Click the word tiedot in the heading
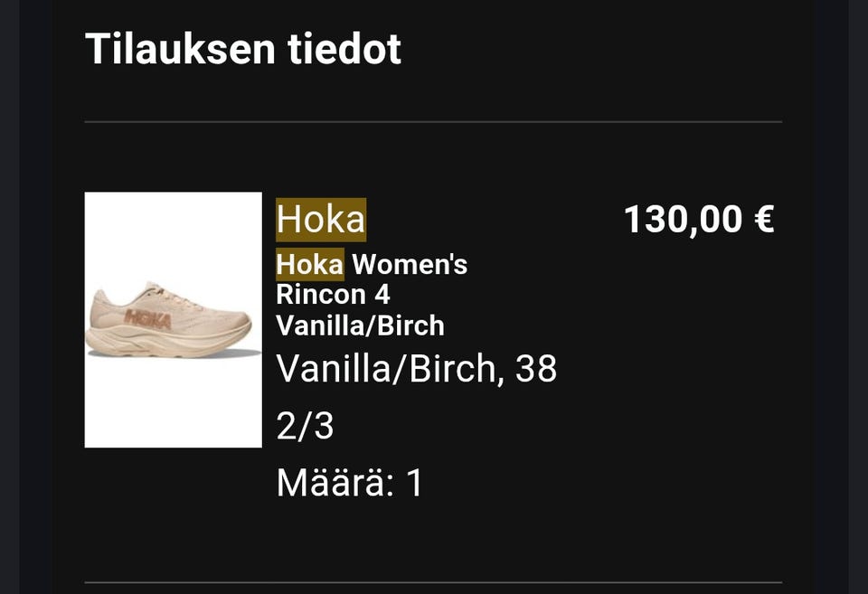 coord(344,49)
